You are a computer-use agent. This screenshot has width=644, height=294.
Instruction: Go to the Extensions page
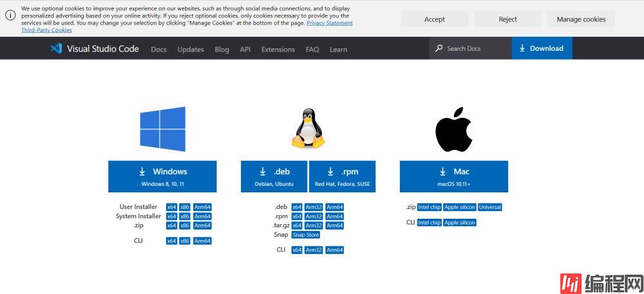278,50
